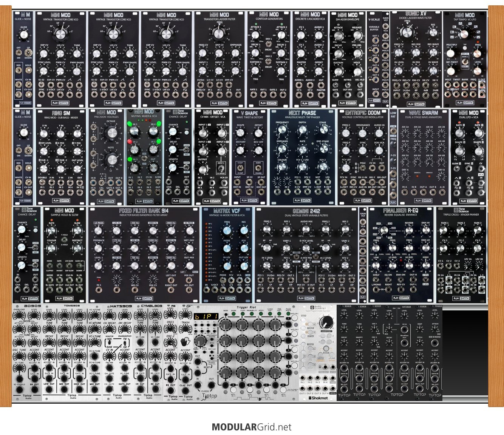Click the DISTORT knob on V Shape
The height and width of the screenshot is (435, 504).
tap(240, 150)
